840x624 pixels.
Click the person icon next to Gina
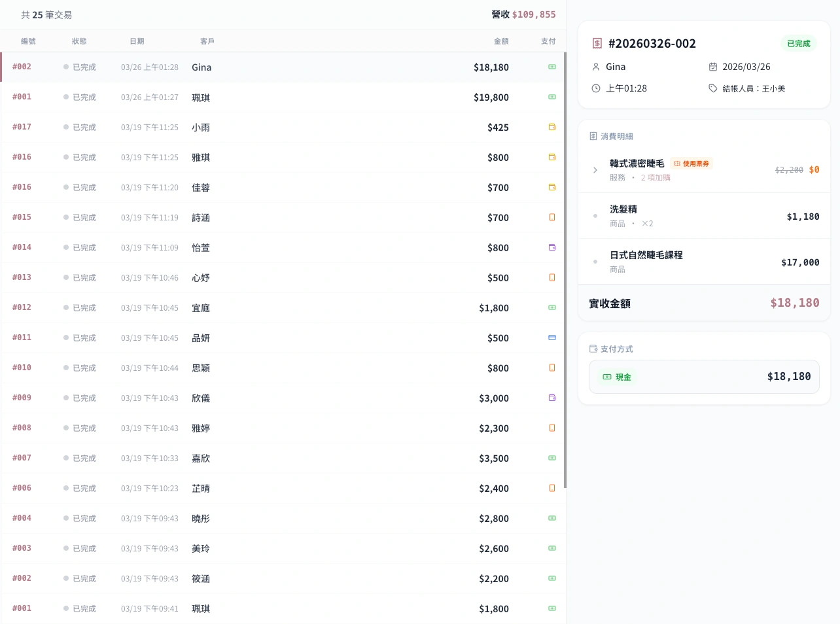click(596, 67)
